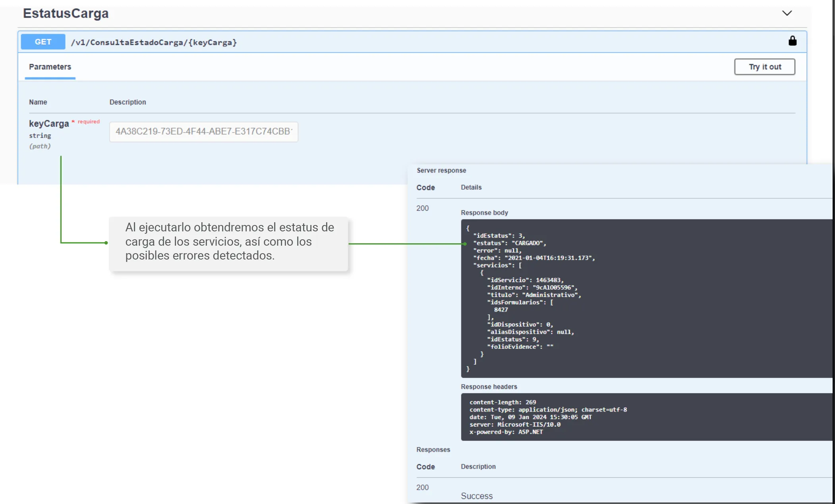835x504 pixels.
Task: Click the x-powered-by: ASP.NET header
Action: click(506, 432)
